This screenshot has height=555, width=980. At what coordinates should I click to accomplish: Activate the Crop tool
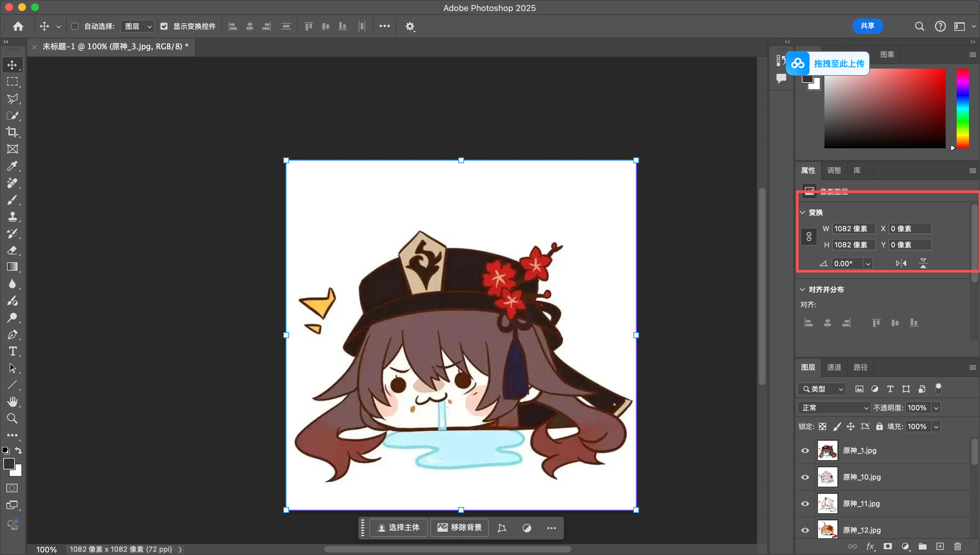pyautogui.click(x=12, y=132)
